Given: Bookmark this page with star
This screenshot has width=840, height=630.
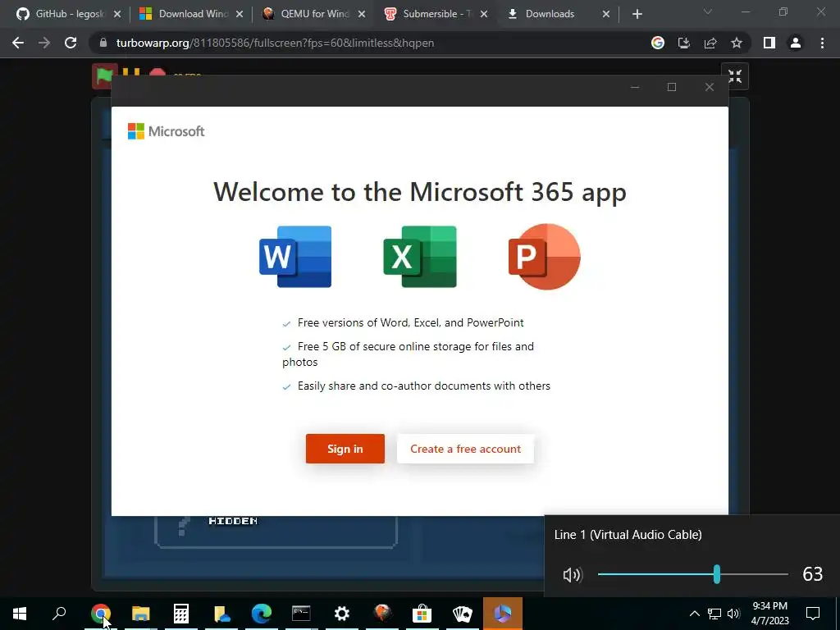Looking at the screenshot, I should click(x=737, y=43).
